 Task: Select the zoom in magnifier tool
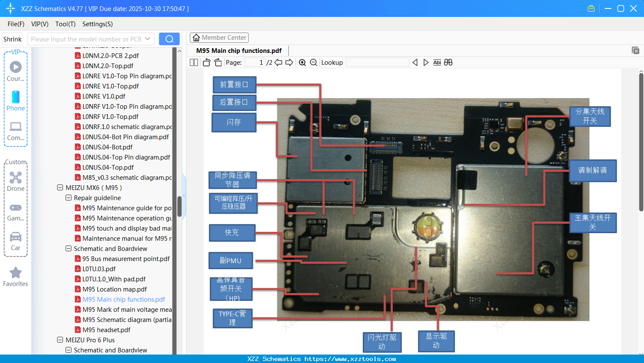(302, 62)
